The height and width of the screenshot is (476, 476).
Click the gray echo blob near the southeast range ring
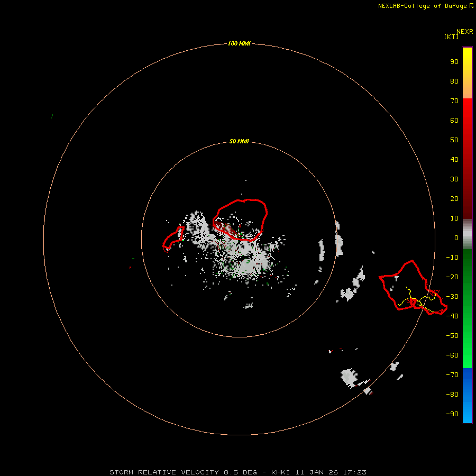349,378
